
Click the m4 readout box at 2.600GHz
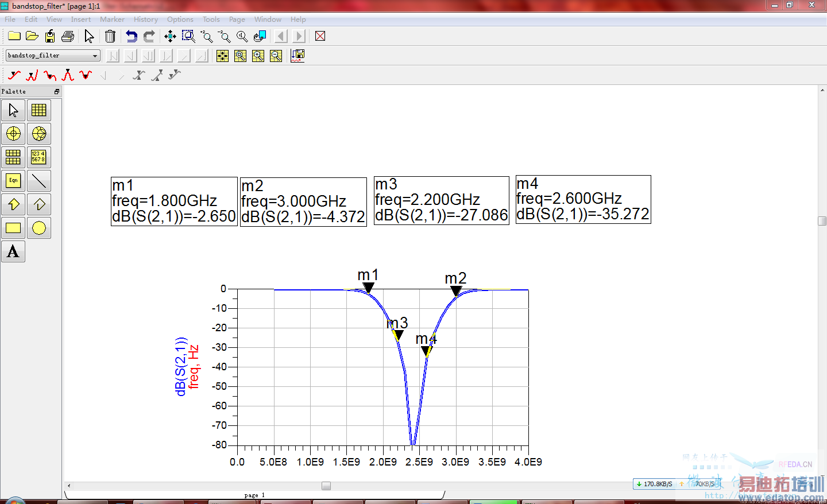tap(583, 199)
